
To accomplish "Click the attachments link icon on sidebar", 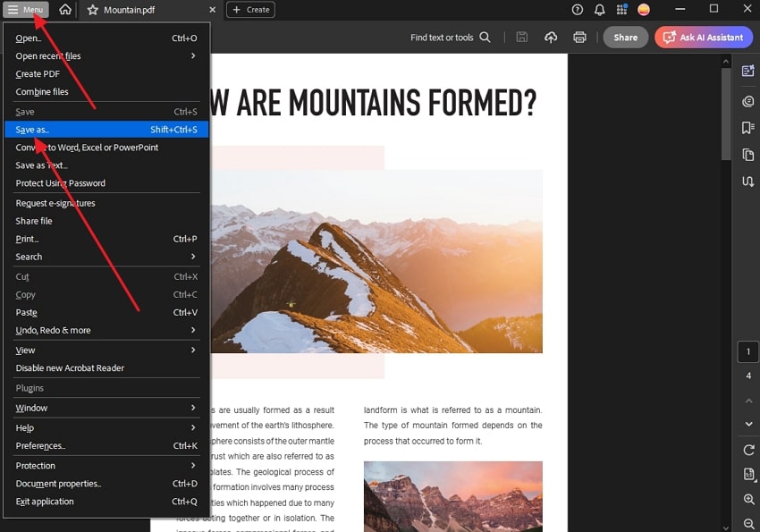I will tap(747, 182).
